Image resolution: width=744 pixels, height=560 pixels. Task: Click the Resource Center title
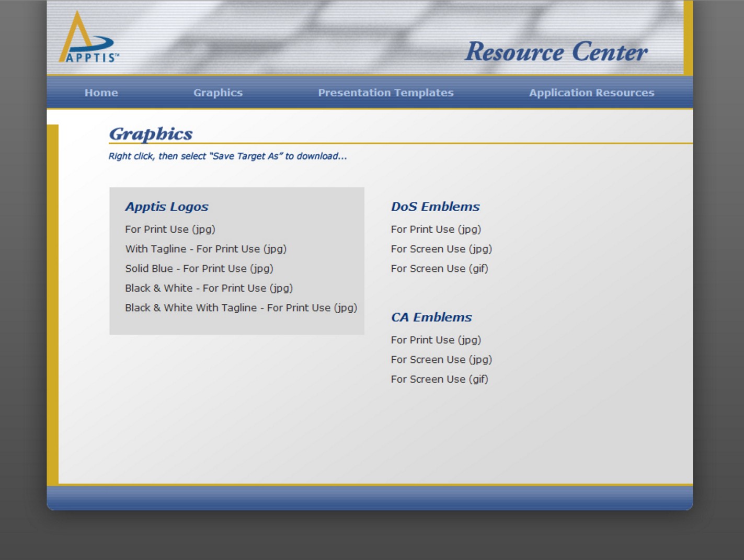point(557,52)
